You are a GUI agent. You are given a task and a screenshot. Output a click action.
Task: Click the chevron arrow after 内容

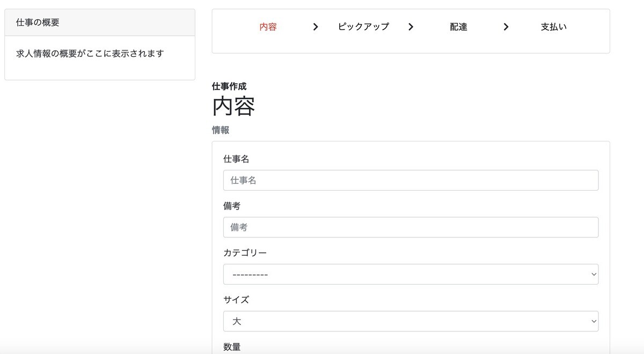coord(316,27)
